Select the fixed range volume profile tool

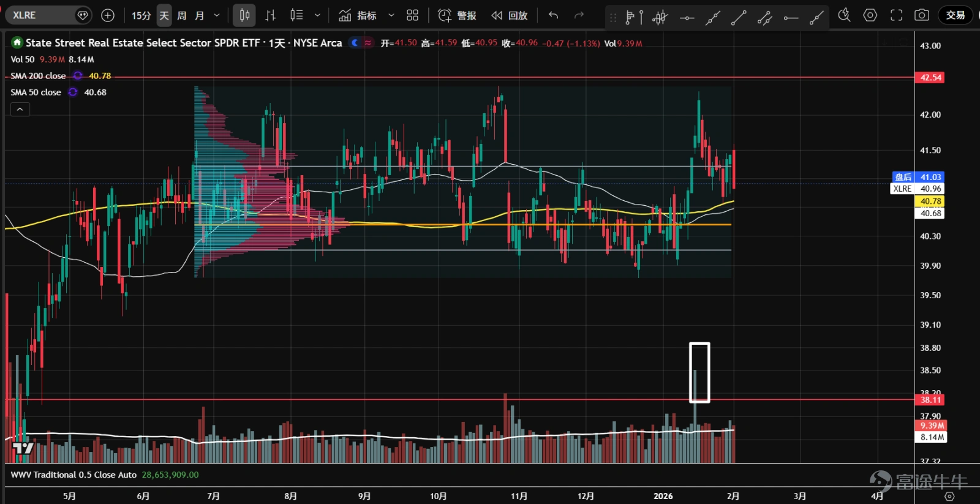tap(633, 17)
